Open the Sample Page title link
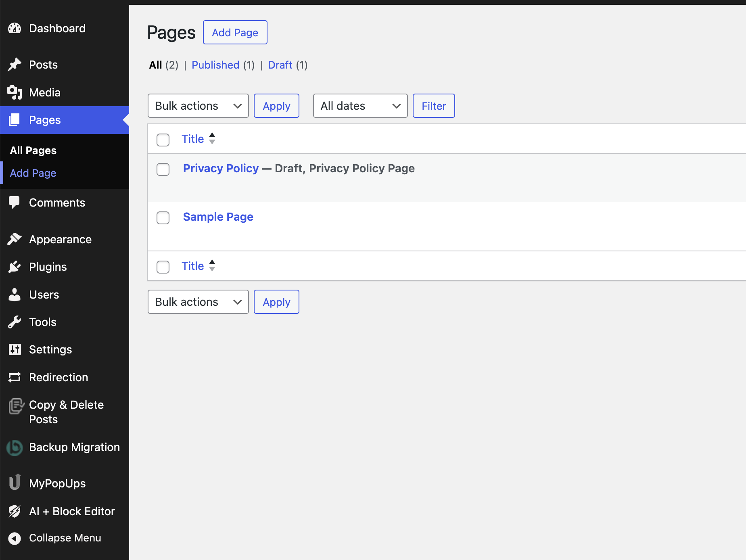The width and height of the screenshot is (746, 560). pos(218,217)
